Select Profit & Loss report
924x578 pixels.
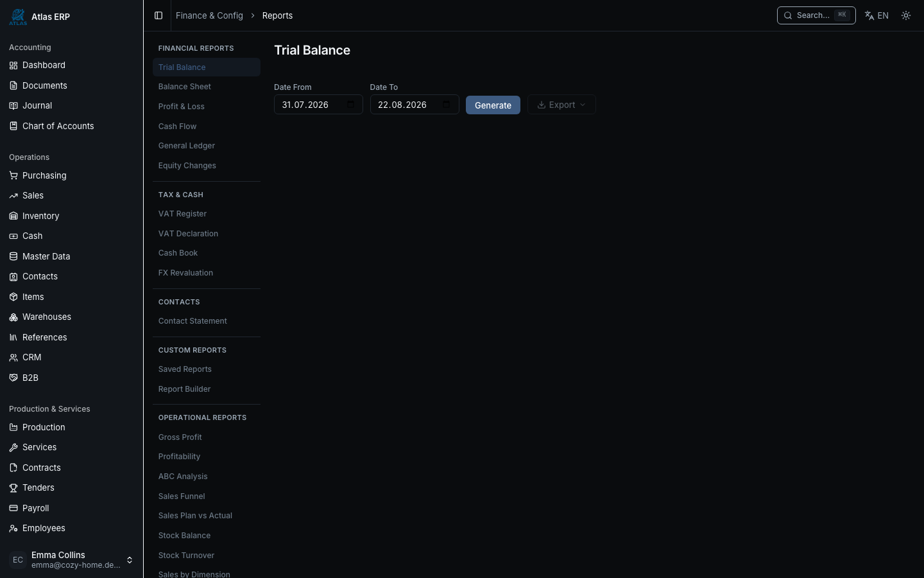click(207, 107)
